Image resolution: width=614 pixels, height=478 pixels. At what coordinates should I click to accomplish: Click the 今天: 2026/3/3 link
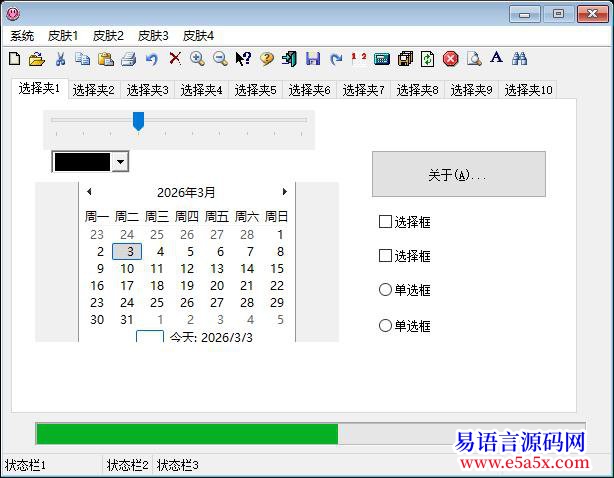210,337
